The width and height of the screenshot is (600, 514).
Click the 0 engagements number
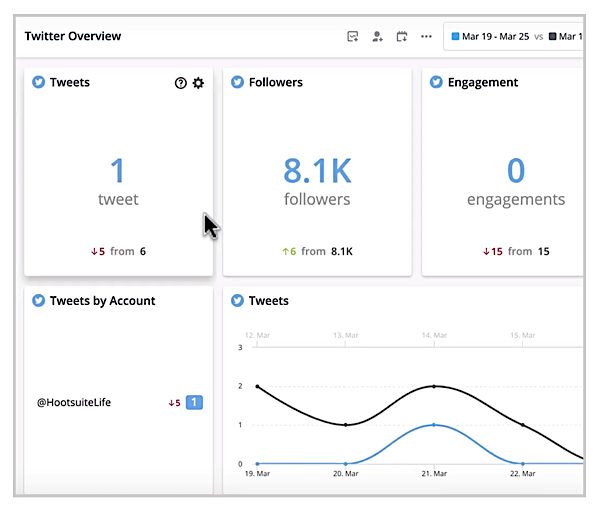515,171
